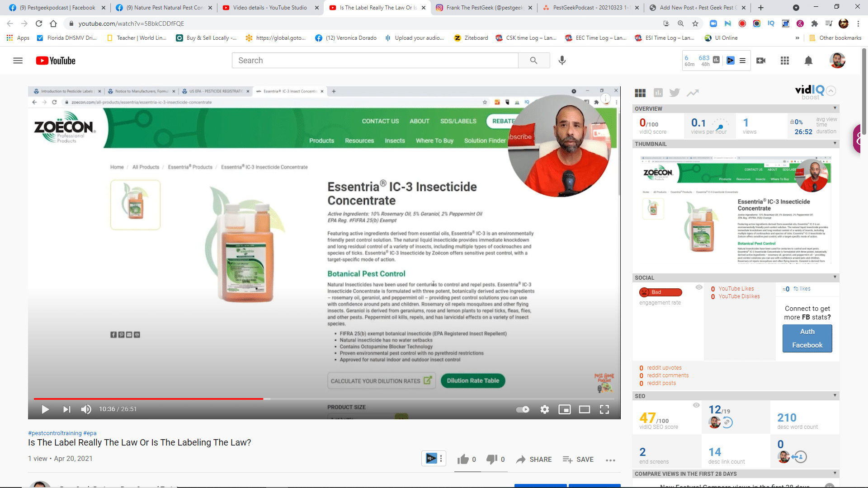Reload the page
Screen dimensions: 868x488
[39, 23]
